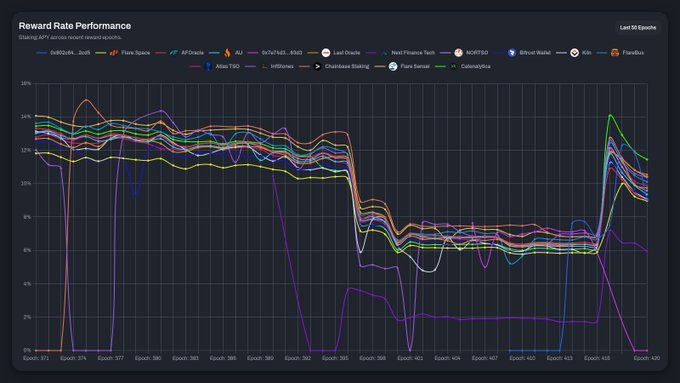The image size is (680, 383).
Task: Click the AU flame icon in legend
Action: click(x=227, y=53)
